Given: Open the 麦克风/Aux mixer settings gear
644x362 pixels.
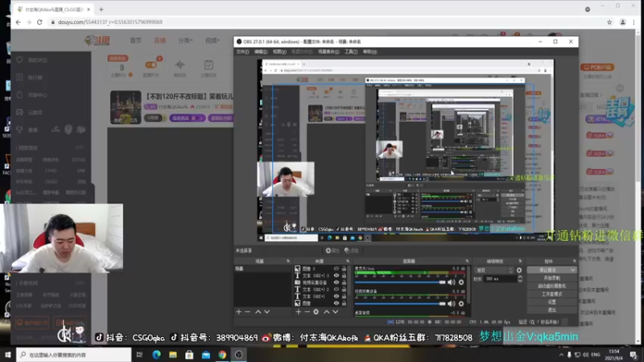Looking at the screenshot, I should coord(461,282).
